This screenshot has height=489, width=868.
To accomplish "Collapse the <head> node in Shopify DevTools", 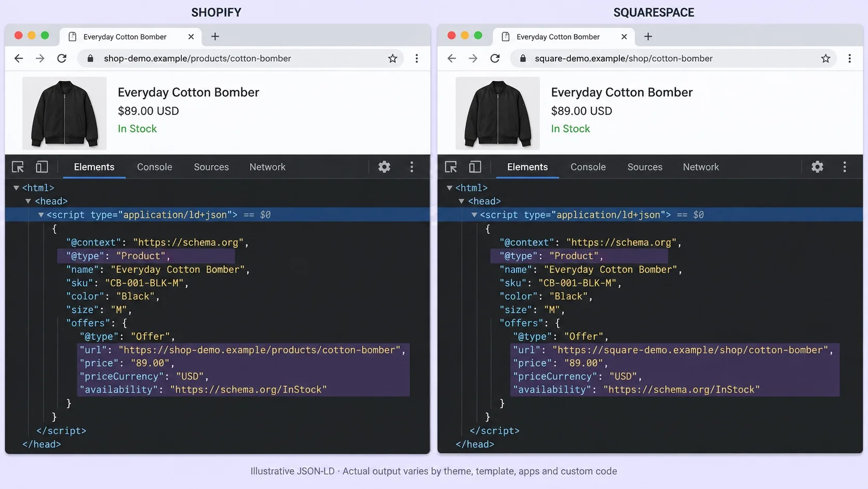I will click(x=29, y=201).
